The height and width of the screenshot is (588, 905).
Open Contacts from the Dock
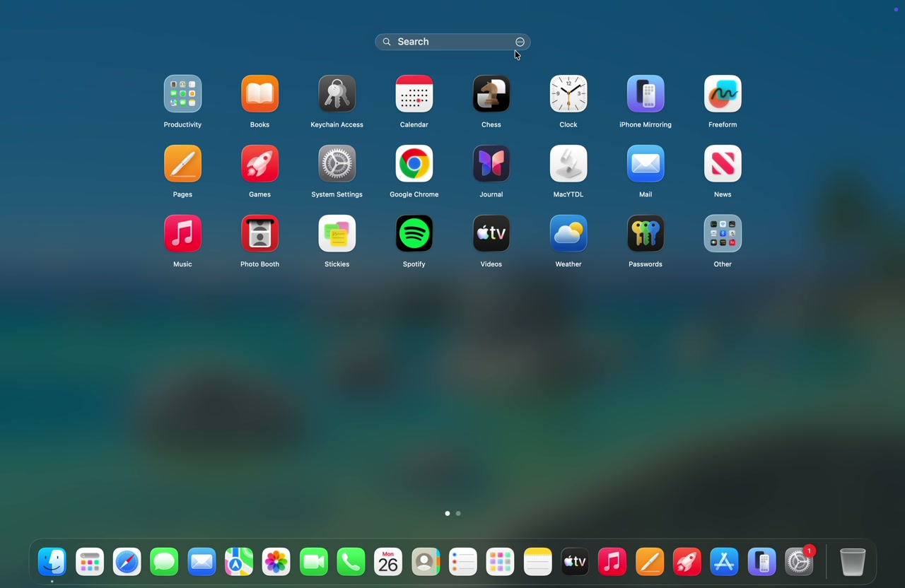point(426,562)
